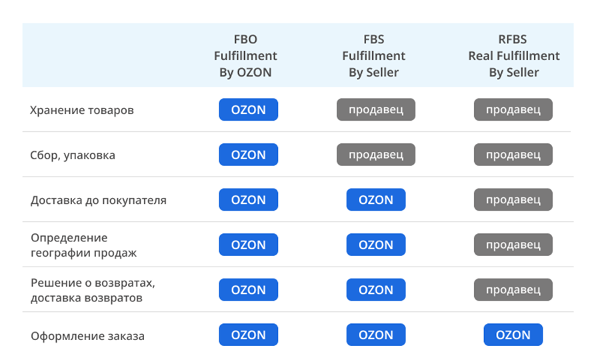Click the OZON badge for Сбор, упаковка under FBO
This screenshot has width=600, height=364.
(x=249, y=155)
